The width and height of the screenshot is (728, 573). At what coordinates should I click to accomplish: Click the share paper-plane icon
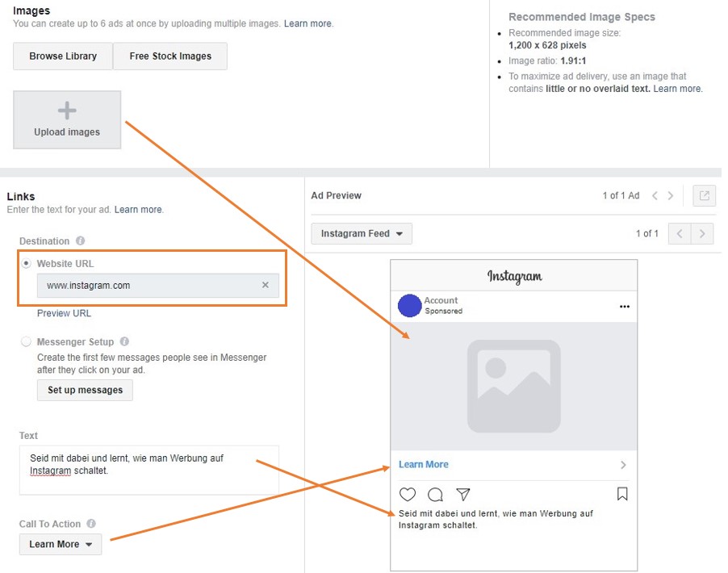(463, 494)
